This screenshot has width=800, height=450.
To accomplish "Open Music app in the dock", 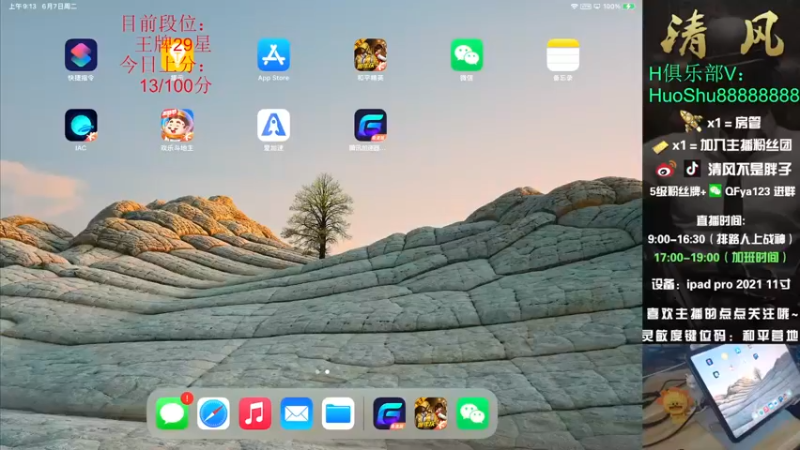I will 255,413.
